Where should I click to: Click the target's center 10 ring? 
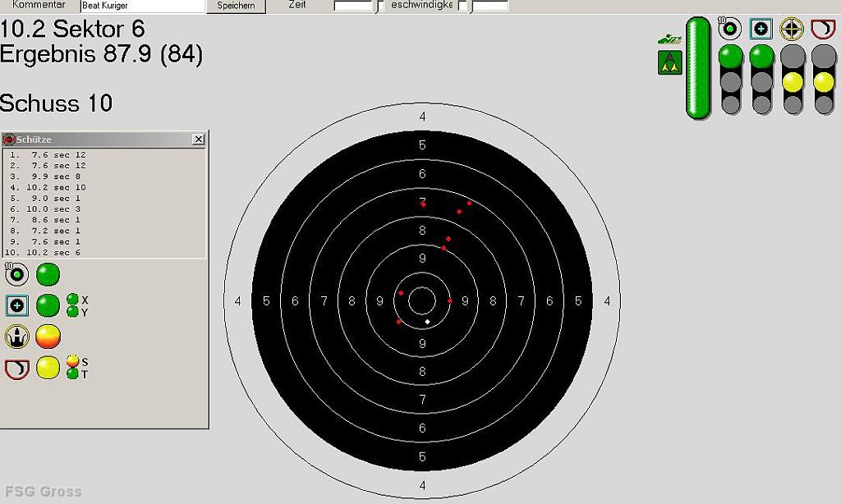422,300
